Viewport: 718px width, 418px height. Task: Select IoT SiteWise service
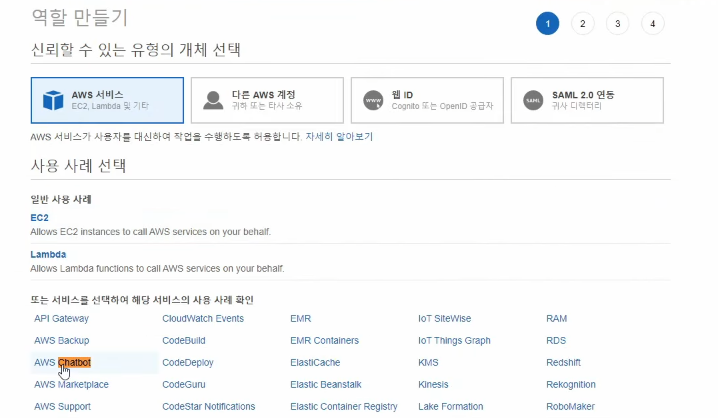pos(444,319)
